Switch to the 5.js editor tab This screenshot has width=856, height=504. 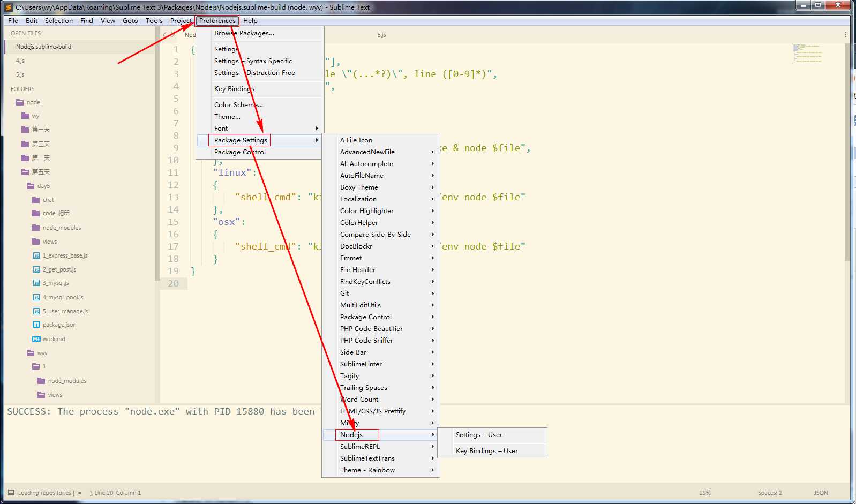(x=381, y=35)
